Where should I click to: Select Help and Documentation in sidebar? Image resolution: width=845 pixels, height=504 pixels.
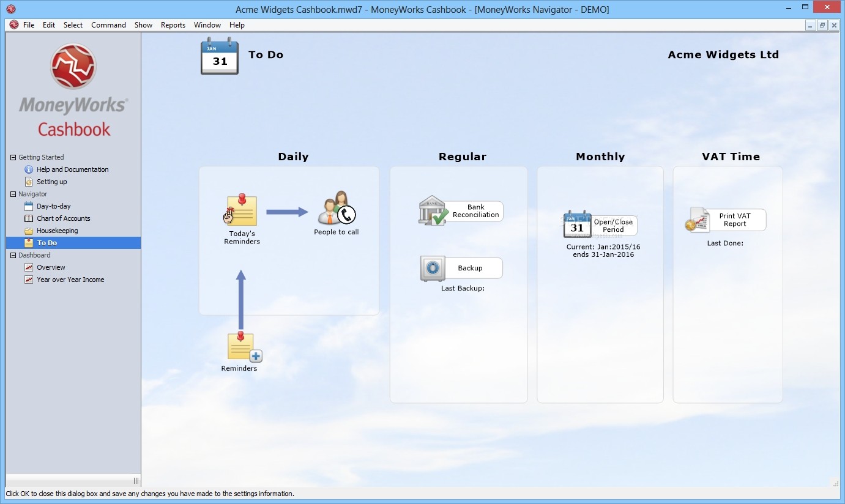[72, 169]
